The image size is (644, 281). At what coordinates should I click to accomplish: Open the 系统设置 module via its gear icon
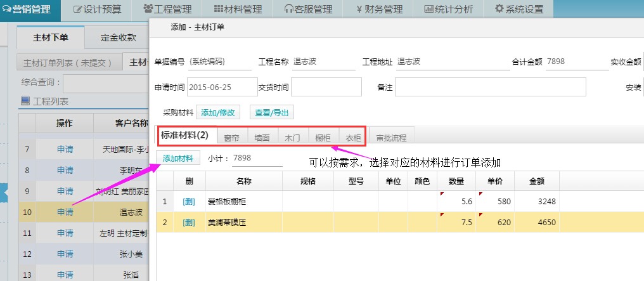tap(499, 10)
